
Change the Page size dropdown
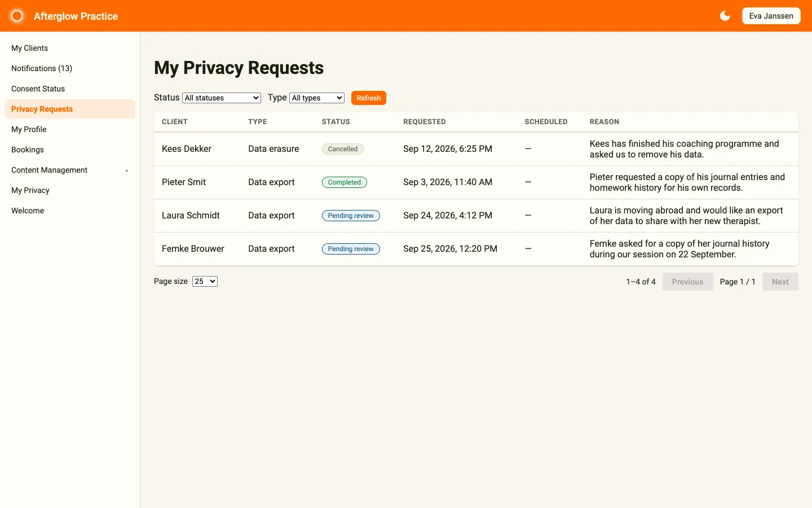[205, 281]
